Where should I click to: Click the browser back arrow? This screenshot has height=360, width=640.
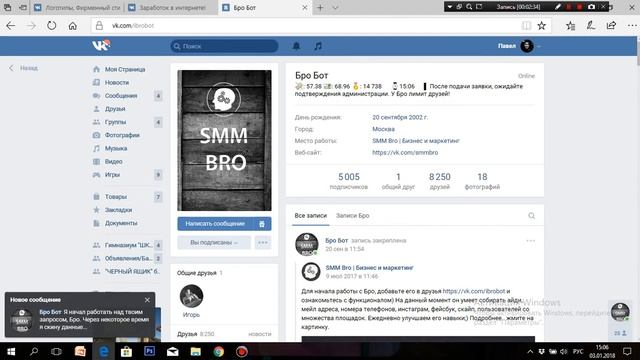(11, 26)
